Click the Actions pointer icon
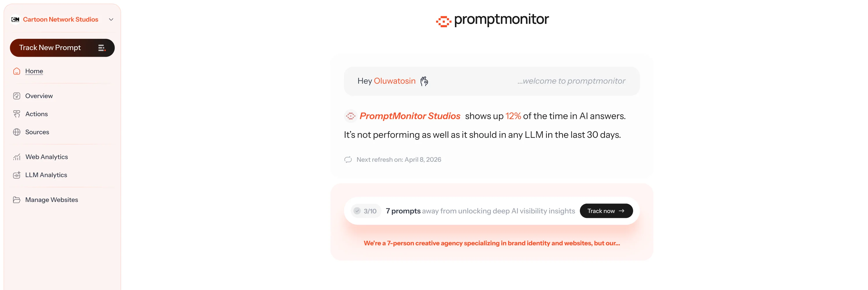Image resolution: width=868 pixels, height=290 pixels. [17, 114]
